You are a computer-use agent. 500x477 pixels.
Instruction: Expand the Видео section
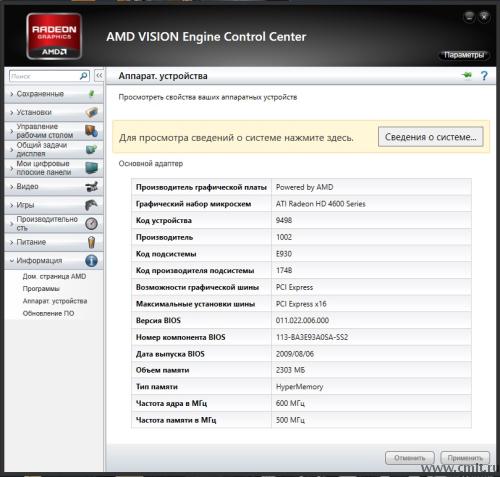tap(54, 187)
